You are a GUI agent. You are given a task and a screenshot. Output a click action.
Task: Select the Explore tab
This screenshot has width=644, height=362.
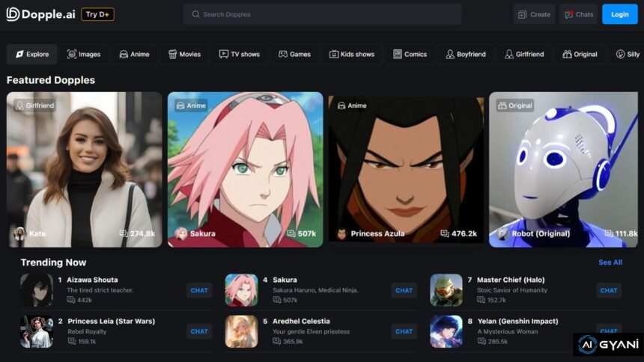(32, 54)
